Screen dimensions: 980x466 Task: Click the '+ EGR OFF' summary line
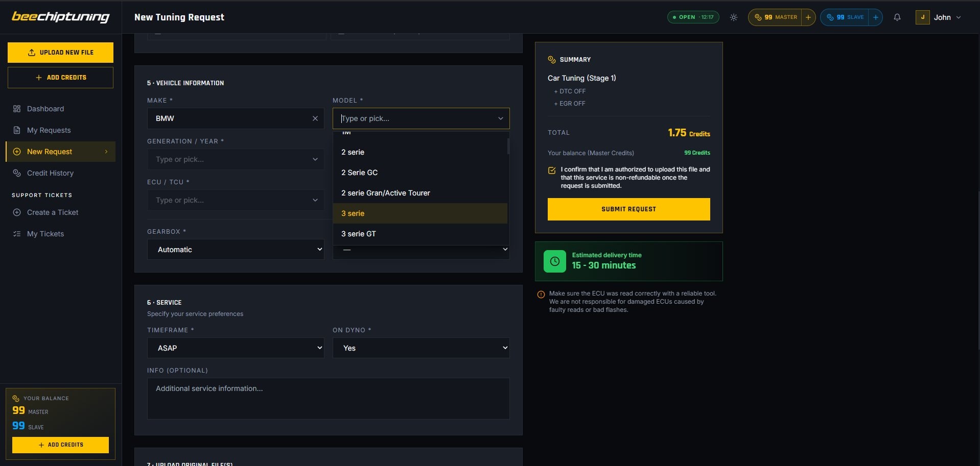570,104
